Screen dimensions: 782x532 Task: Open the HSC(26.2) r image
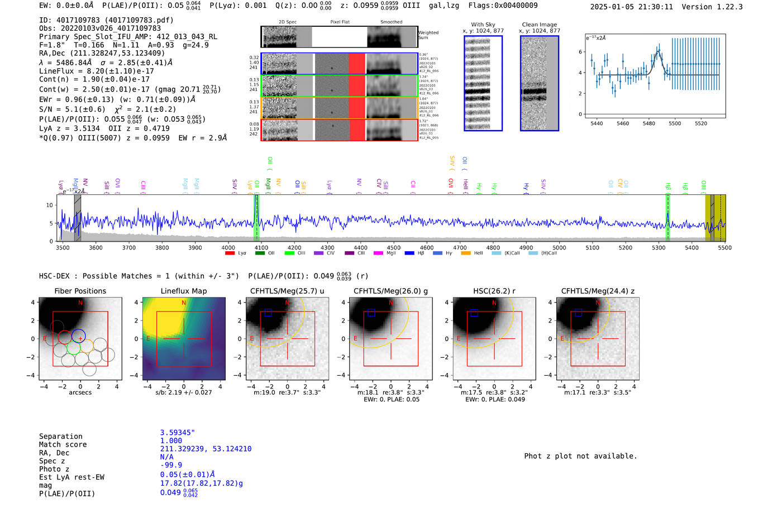[494, 339]
